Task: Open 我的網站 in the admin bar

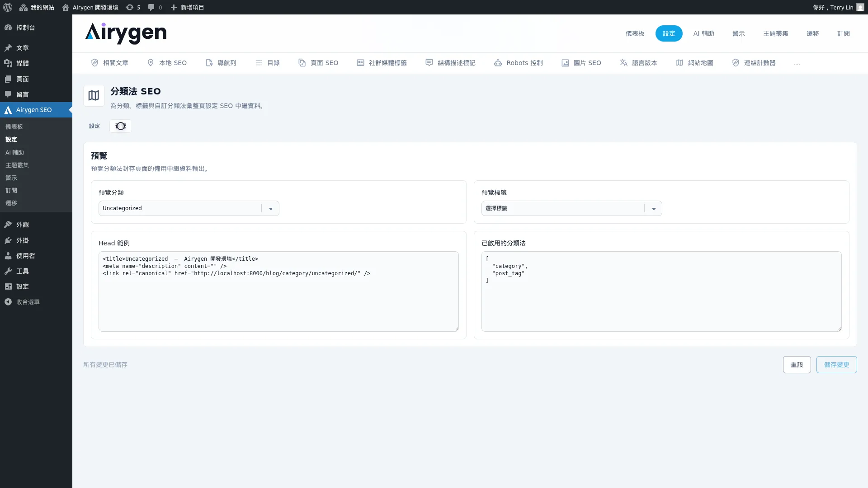Action: point(37,7)
